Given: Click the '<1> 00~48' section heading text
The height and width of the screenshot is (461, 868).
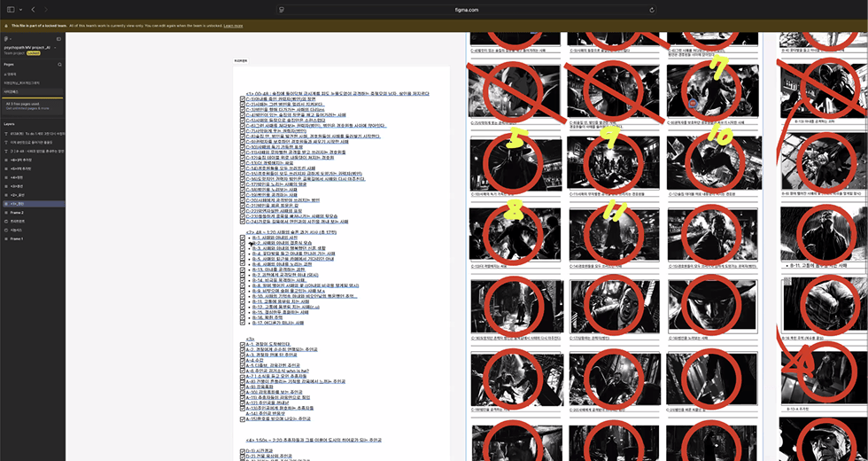Looking at the screenshot, I should pos(337,94).
